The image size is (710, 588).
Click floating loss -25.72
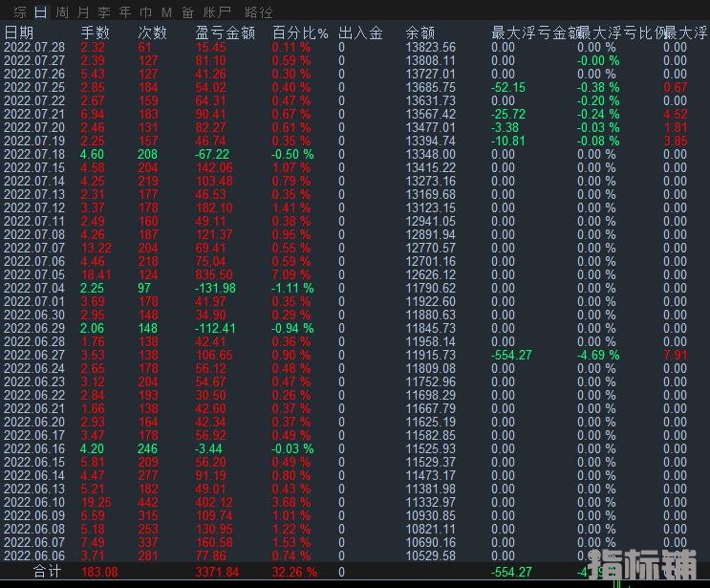click(508, 114)
